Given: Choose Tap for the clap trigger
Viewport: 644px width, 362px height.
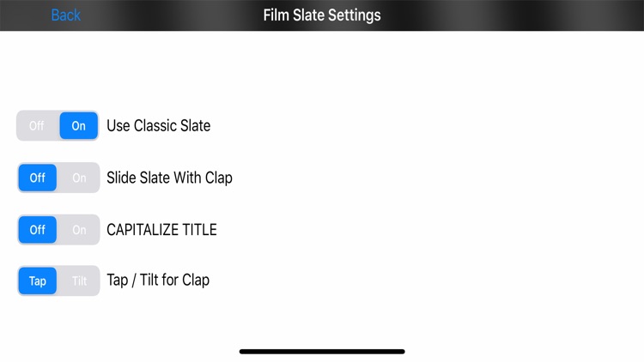Looking at the screenshot, I should 38,281.
